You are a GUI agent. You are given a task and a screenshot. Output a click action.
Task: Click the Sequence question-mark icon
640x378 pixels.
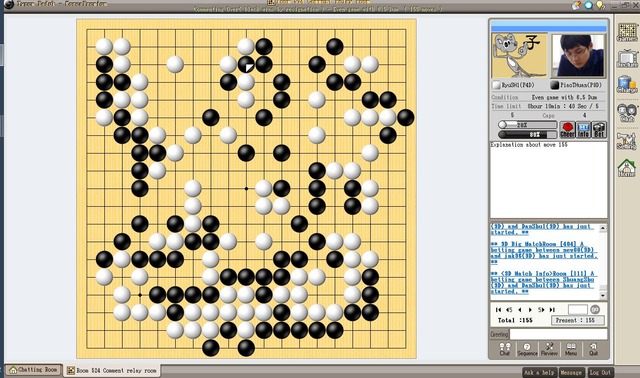click(x=527, y=349)
